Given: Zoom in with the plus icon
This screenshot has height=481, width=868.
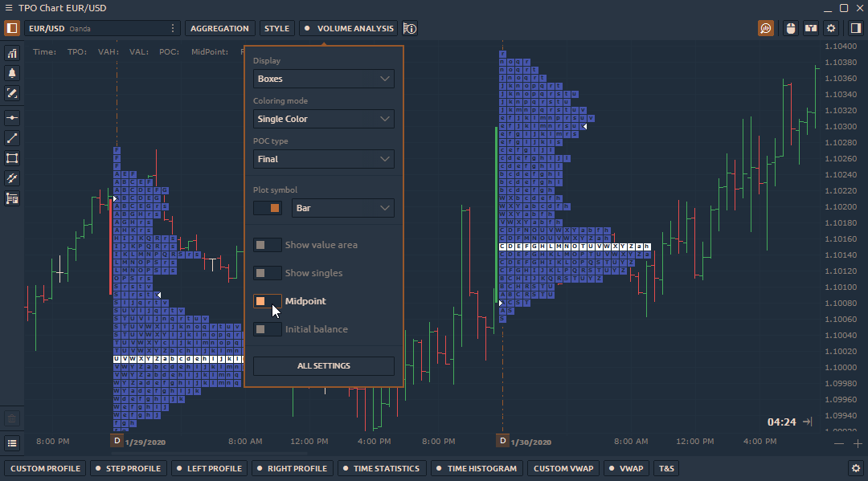Looking at the screenshot, I should (858, 443).
